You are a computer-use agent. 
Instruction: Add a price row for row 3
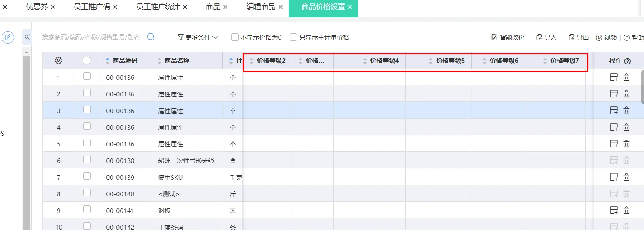(614, 110)
